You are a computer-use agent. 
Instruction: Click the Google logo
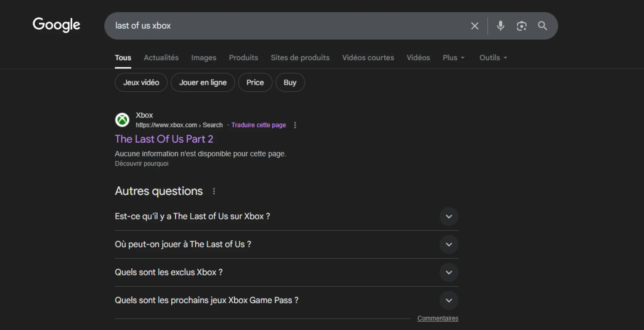pyautogui.click(x=57, y=25)
